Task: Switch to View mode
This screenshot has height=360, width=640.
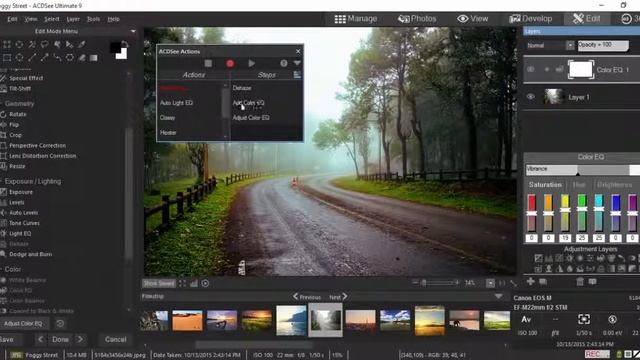Action: click(x=473, y=19)
